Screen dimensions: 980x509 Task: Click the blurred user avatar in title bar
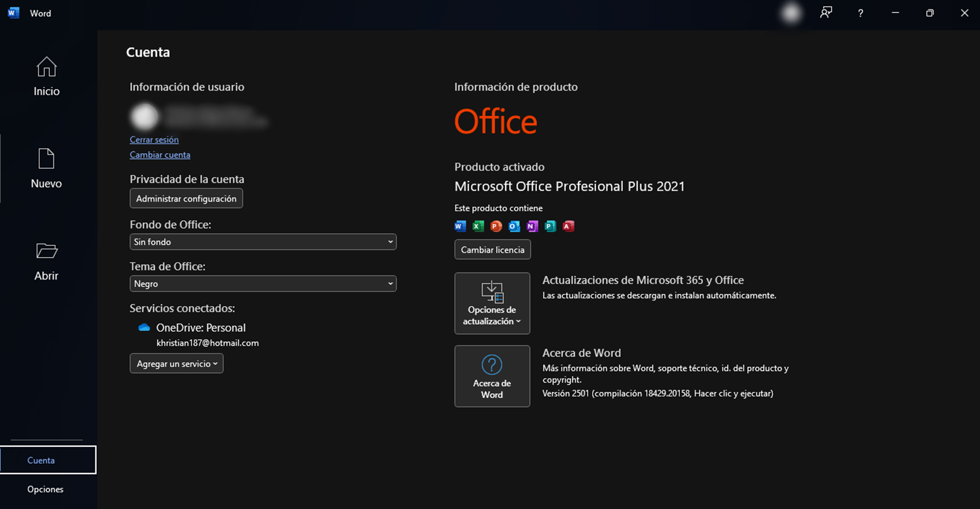(x=791, y=13)
